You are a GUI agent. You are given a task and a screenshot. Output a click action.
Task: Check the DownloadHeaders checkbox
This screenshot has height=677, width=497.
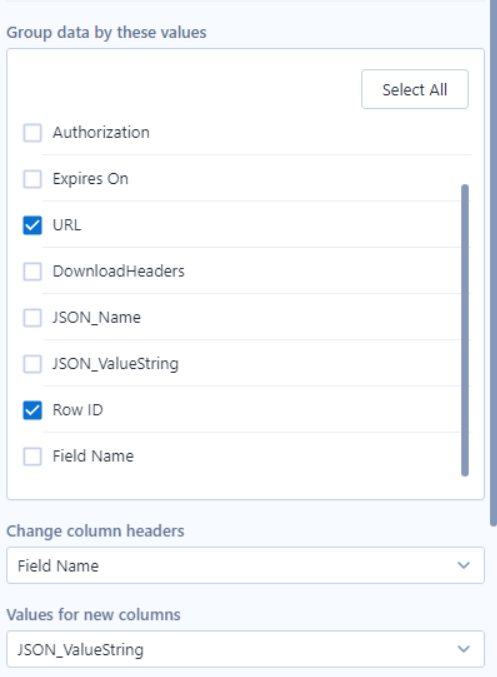32,271
